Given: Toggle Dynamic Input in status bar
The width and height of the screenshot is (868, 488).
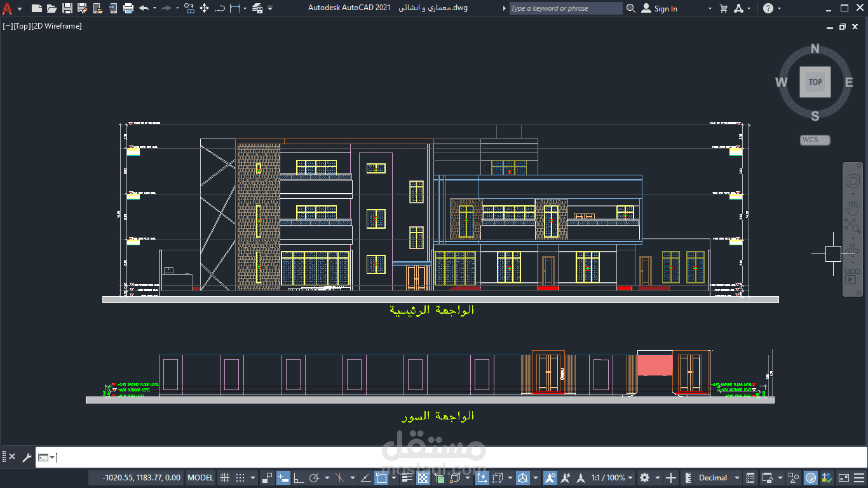Looking at the screenshot, I should pyautogui.click(x=283, y=477).
